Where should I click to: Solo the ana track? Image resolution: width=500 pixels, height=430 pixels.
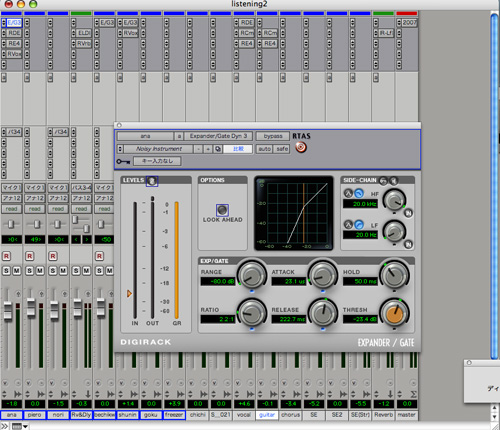(6, 270)
